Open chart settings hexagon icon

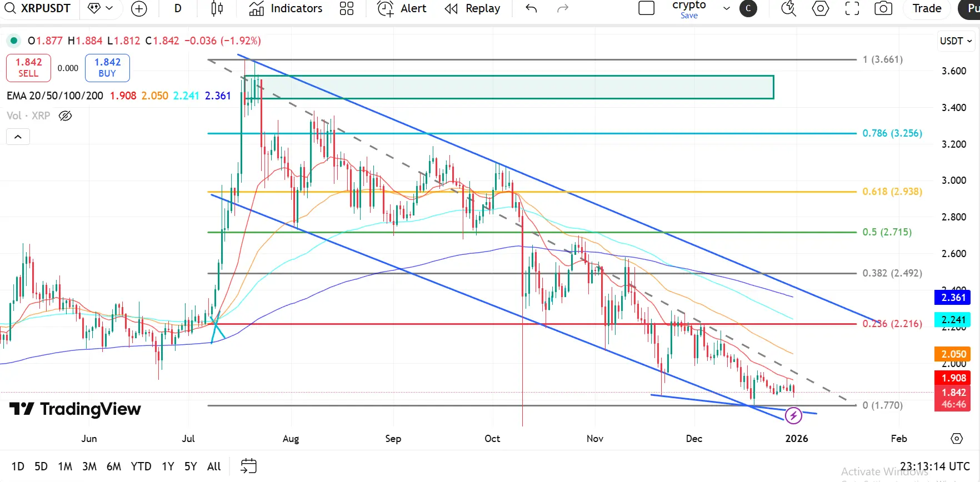click(x=821, y=8)
